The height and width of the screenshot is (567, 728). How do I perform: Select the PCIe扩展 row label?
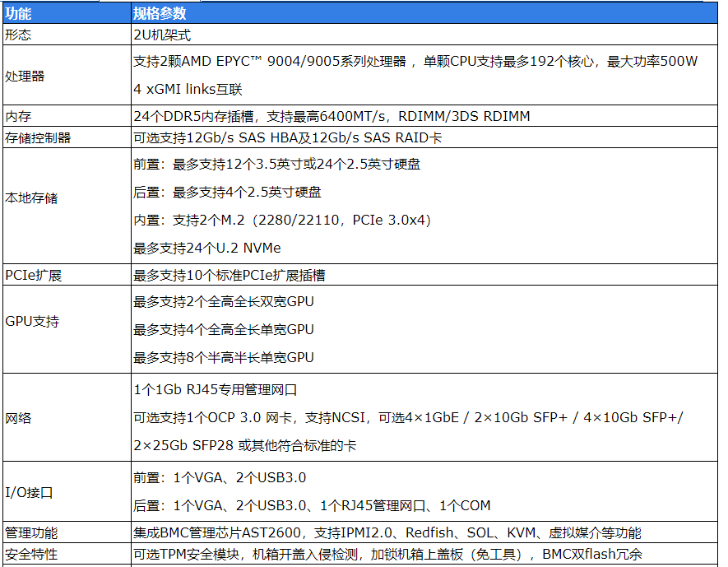point(34,275)
